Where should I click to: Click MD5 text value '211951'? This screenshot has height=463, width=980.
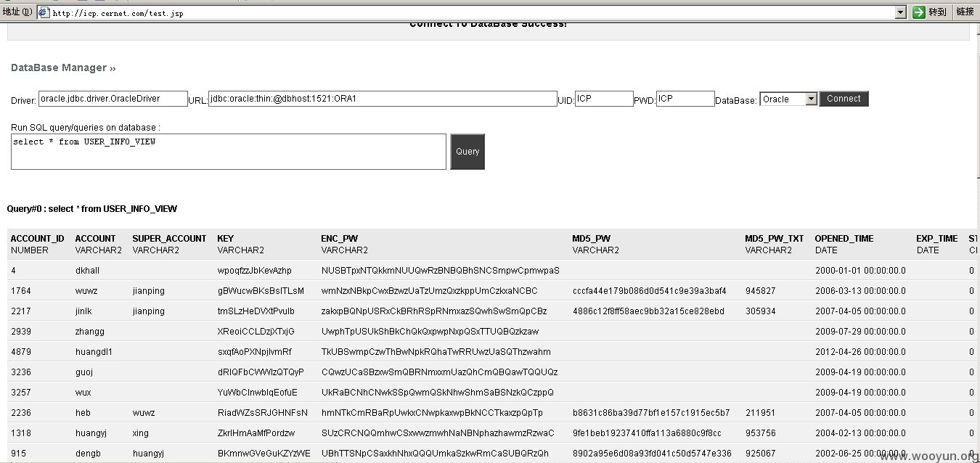760,413
